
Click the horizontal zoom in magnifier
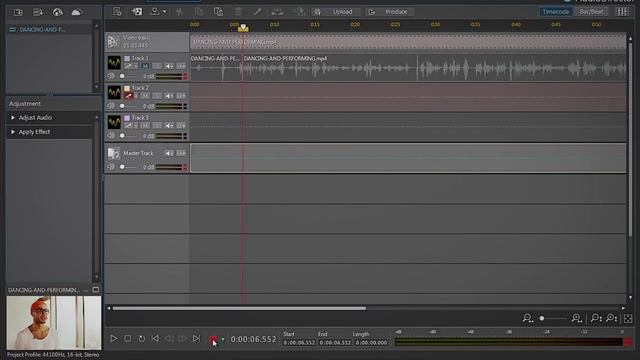click(x=577, y=318)
